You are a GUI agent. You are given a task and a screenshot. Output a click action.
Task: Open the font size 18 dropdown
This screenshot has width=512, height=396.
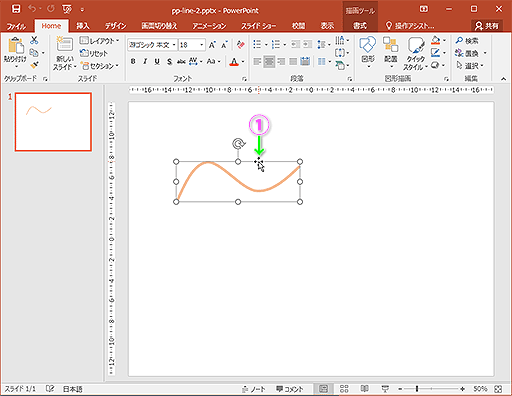[x=202, y=45]
